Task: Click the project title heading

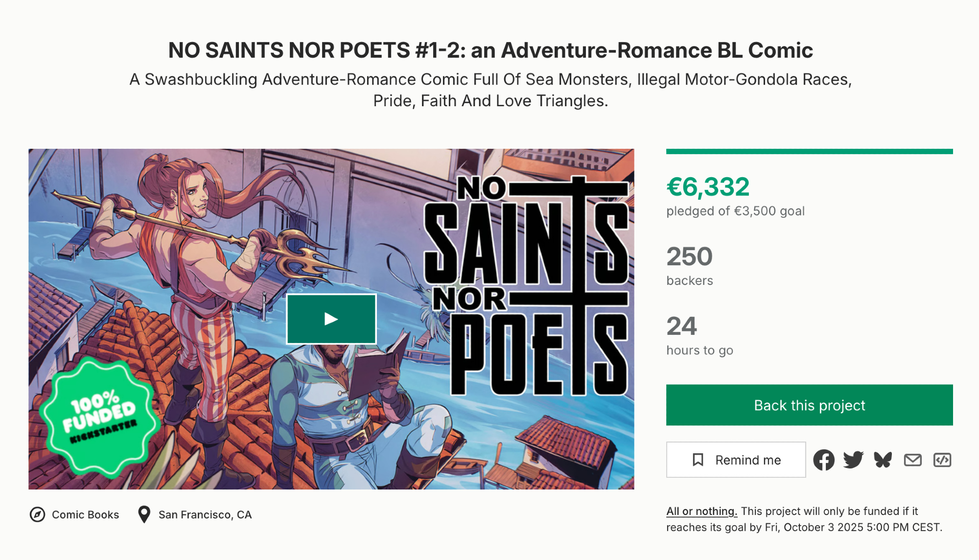Action: click(x=490, y=50)
